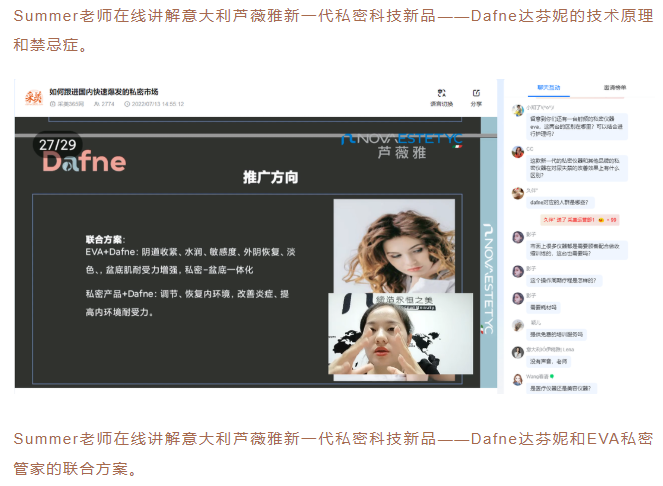This screenshot has width=663, height=486.
Task: Click the livestream title 如何跟进国内快速爆发的私密市场
Action: (x=105, y=91)
